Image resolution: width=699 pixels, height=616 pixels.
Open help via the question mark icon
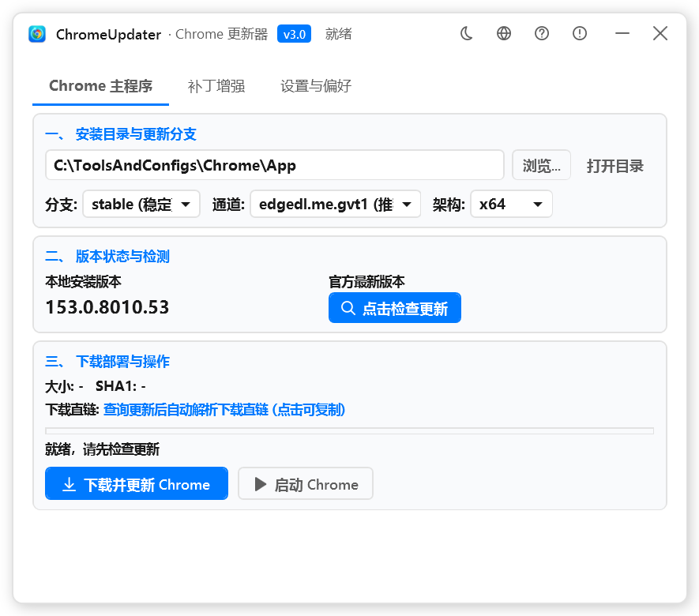[x=542, y=33]
